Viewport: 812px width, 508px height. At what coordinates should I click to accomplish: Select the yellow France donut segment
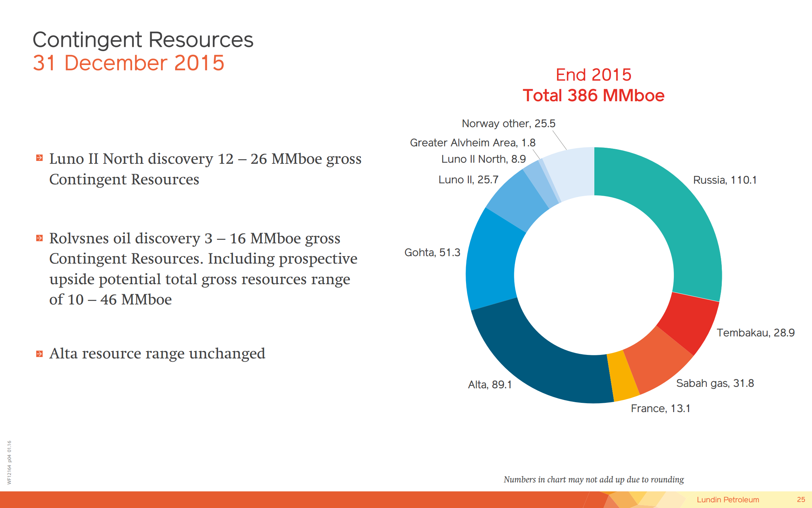coord(623,377)
